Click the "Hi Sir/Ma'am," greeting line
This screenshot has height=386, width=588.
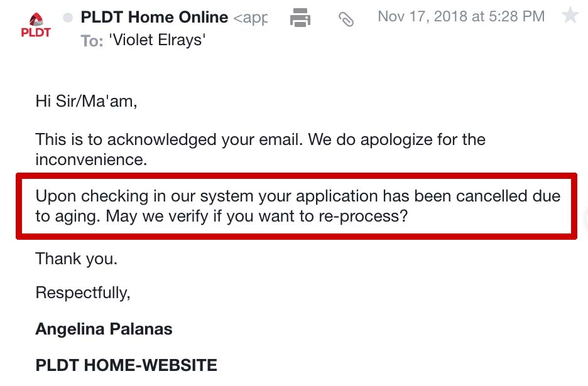coord(86,101)
